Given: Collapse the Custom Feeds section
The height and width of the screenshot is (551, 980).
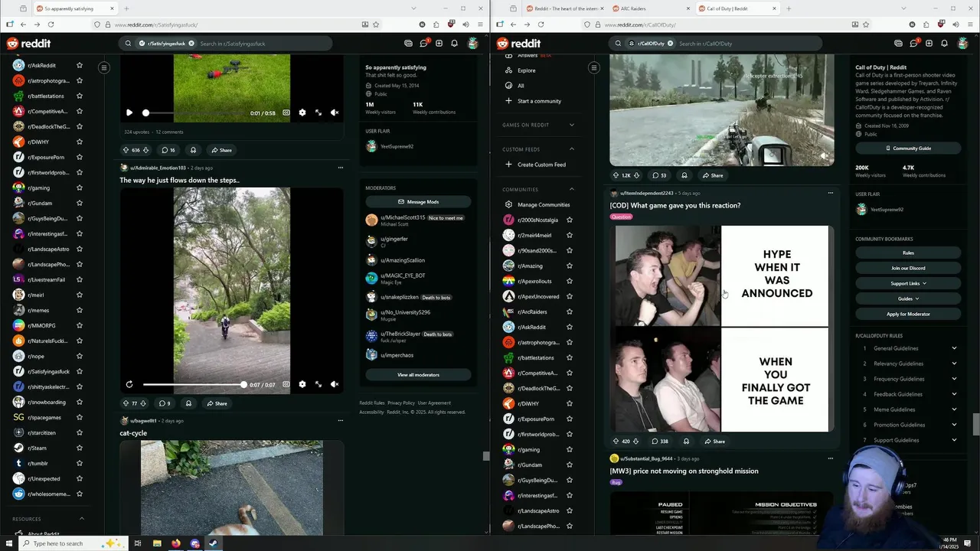Looking at the screenshot, I should 571,149.
